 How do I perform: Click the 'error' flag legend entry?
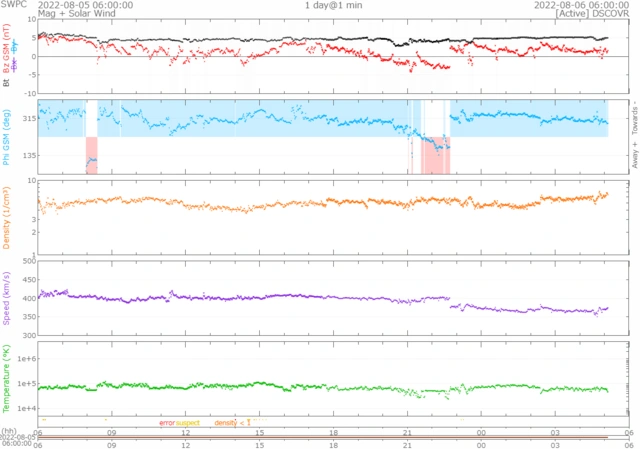(167, 423)
